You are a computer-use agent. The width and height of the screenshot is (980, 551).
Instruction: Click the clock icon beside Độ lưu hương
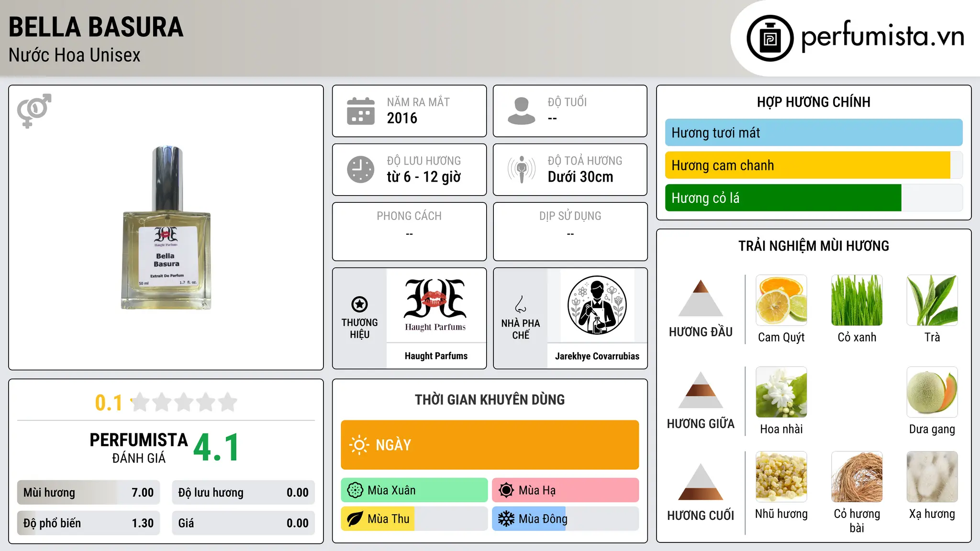click(361, 169)
